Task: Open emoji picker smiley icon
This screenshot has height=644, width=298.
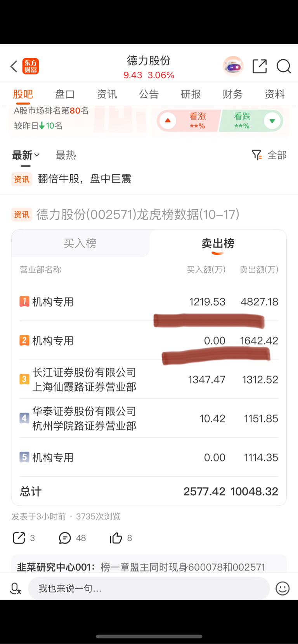Action: [282, 588]
